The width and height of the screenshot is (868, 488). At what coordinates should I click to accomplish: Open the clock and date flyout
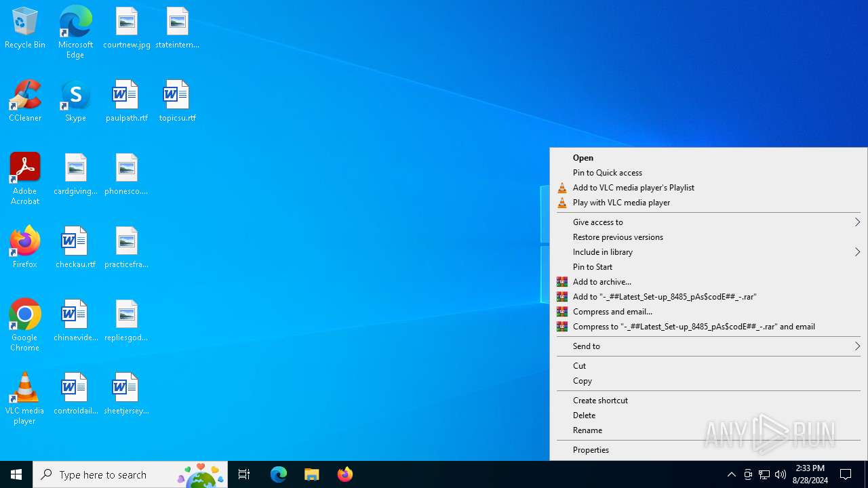810,474
